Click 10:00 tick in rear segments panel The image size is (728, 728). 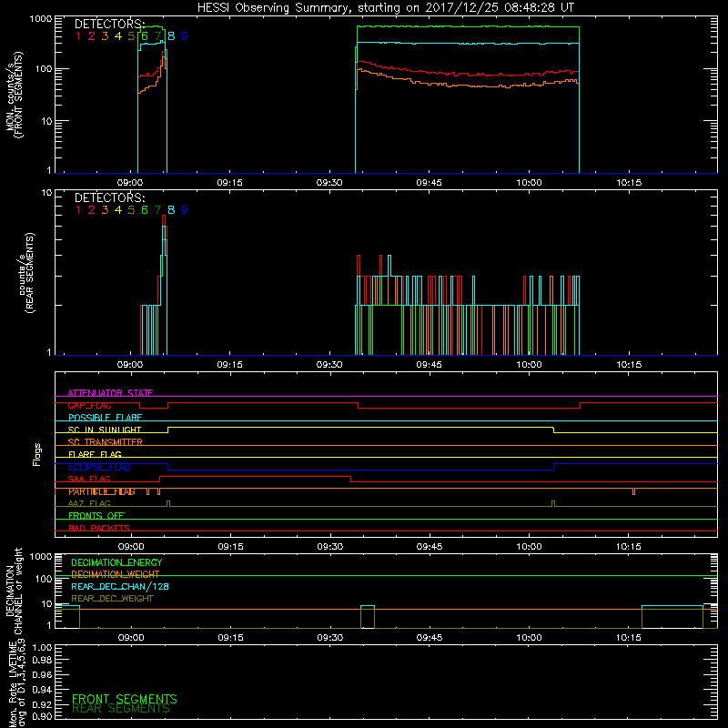[x=529, y=365]
